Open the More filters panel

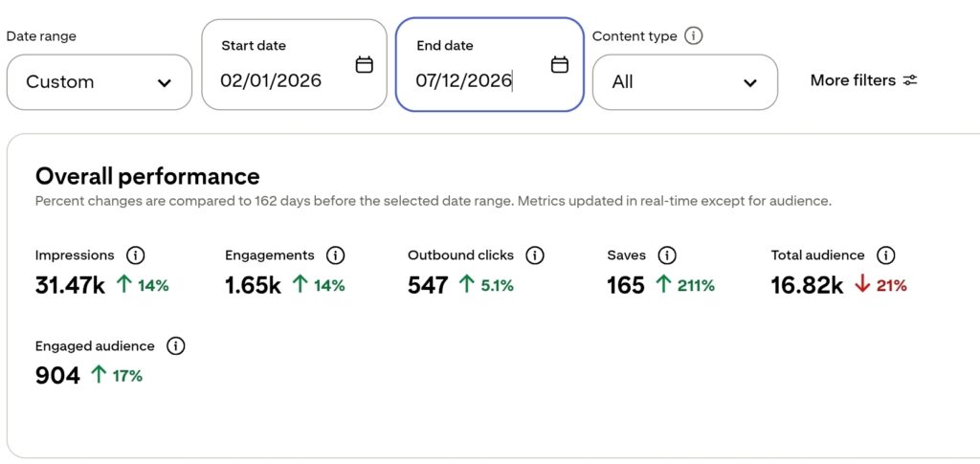point(864,80)
